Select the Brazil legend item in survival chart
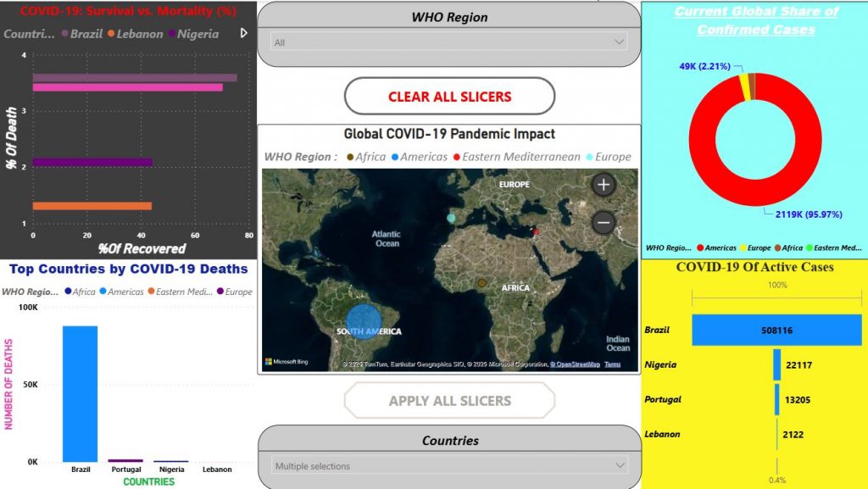Image resolution: width=868 pixels, height=489 pixels. point(82,34)
